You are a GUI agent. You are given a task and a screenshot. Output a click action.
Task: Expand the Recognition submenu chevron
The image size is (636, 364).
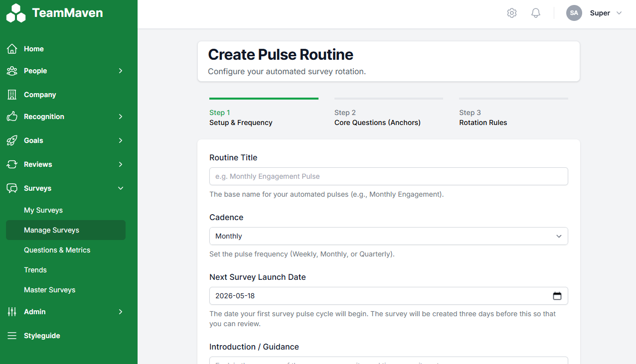(x=120, y=117)
